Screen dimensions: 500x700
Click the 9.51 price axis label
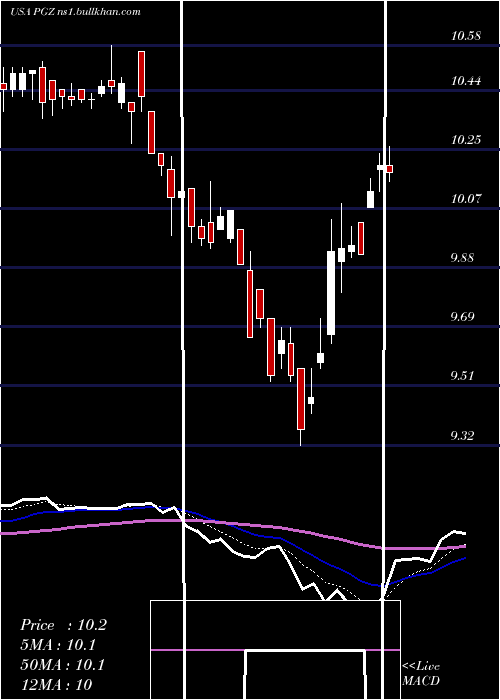coord(462,375)
